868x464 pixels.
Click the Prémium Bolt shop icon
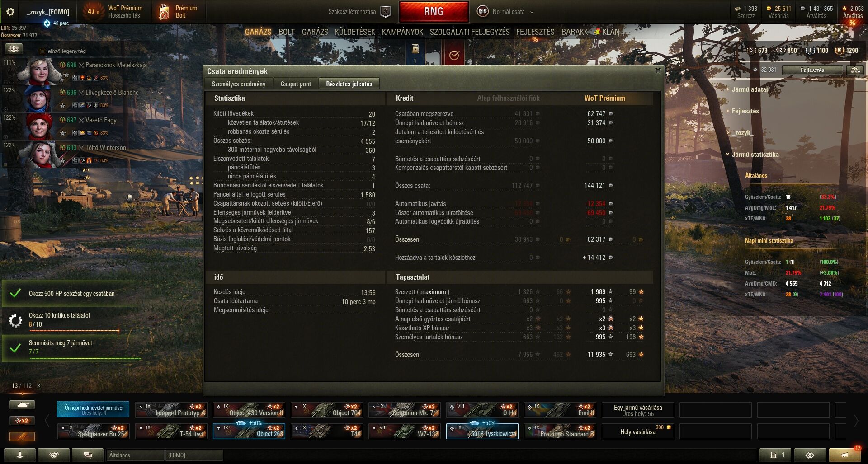click(164, 12)
